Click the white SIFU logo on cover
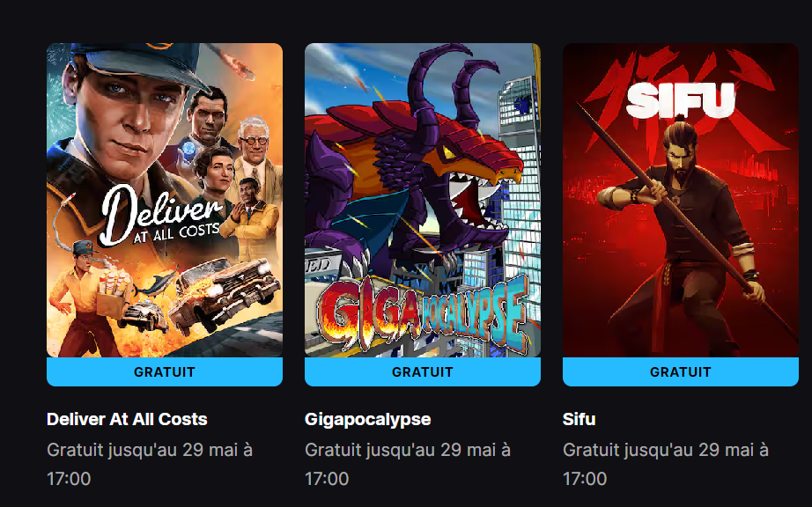The width and height of the screenshot is (812, 507). [681, 99]
